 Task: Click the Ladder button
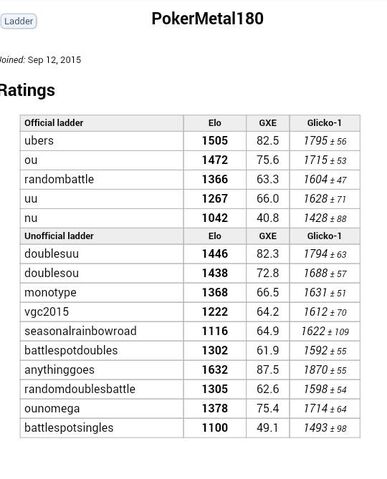[18, 21]
